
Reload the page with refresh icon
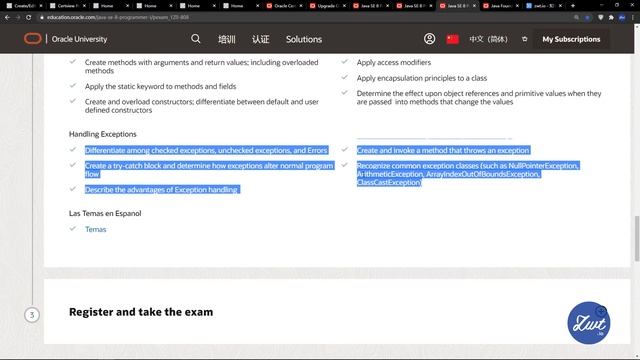click(29, 18)
